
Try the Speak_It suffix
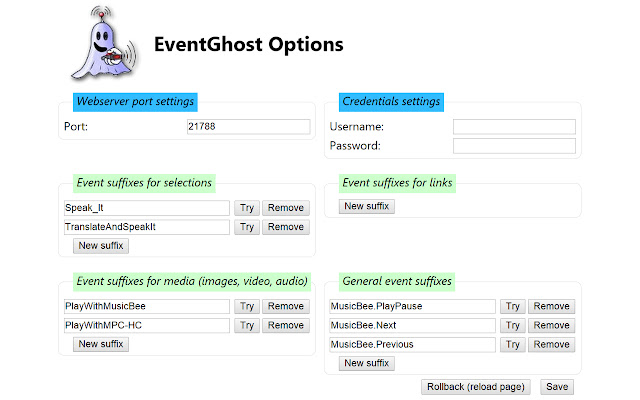tap(247, 208)
